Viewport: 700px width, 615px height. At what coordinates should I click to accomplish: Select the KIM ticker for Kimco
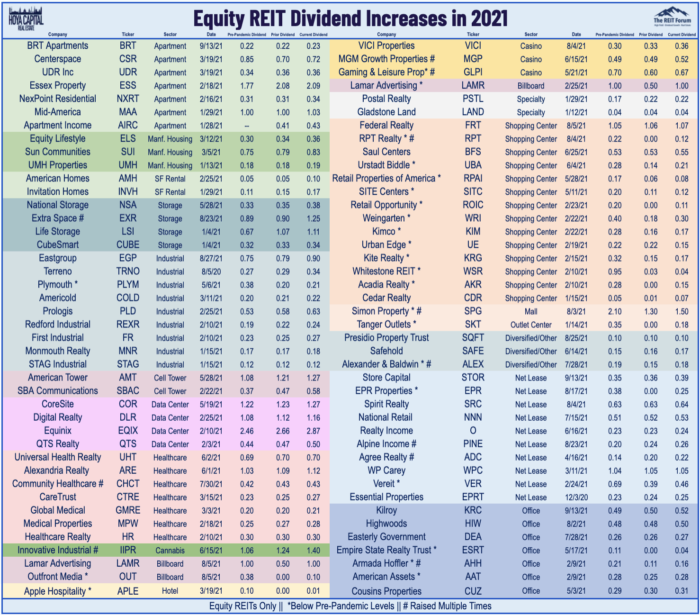point(473,231)
